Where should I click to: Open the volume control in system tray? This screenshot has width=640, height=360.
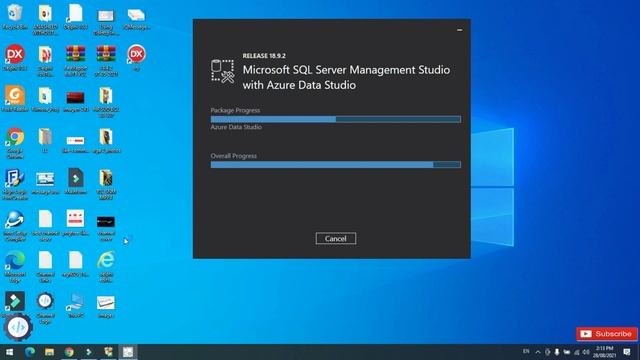(586, 352)
